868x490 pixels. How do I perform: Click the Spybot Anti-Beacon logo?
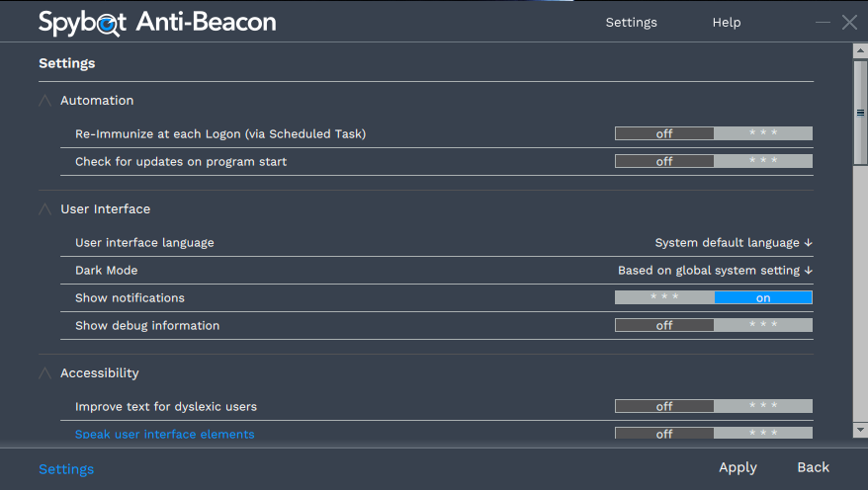coord(157,23)
